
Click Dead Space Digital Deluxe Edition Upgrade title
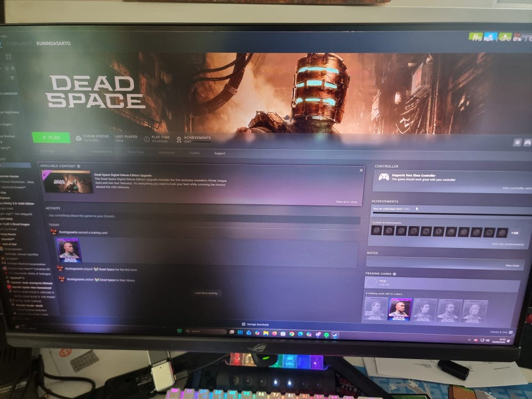122,176
